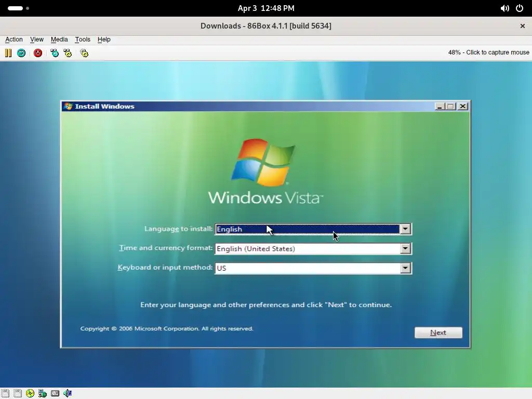Click the teal hard reset icon
This screenshot has width=532, height=399.
tap(21, 53)
